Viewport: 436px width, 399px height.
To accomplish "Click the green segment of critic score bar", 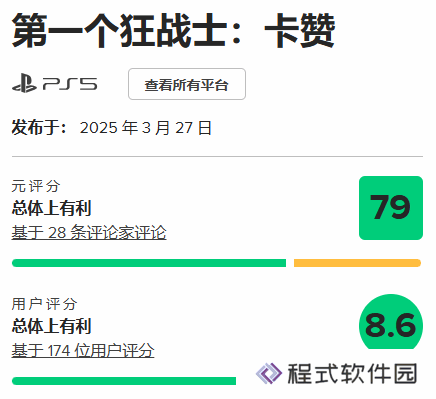I will (x=149, y=263).
